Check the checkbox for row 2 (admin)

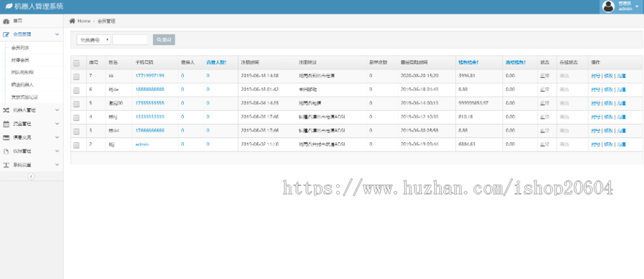tap(77, 145)
